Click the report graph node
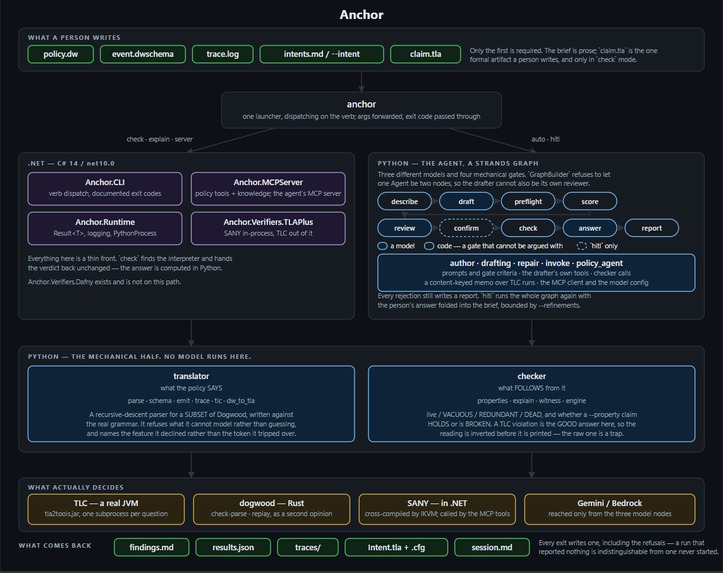Viewport: 723px width, 573px height. (x=652, y=228)
